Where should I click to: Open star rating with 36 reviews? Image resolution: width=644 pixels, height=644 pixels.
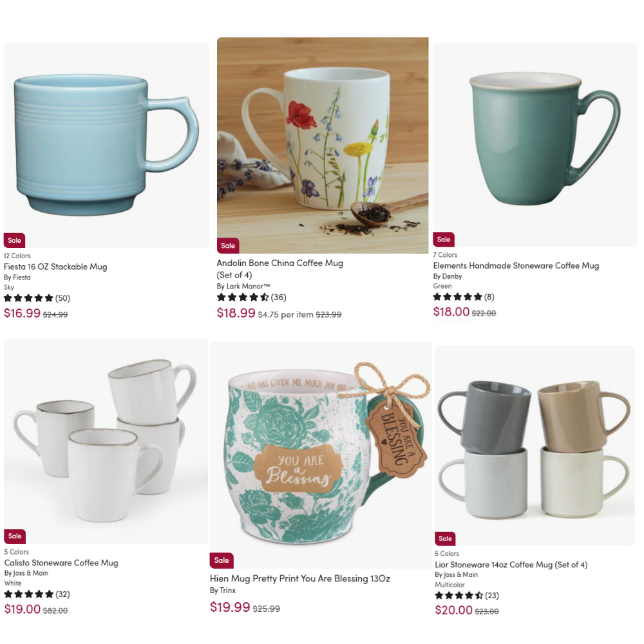(x=251, y=298)
